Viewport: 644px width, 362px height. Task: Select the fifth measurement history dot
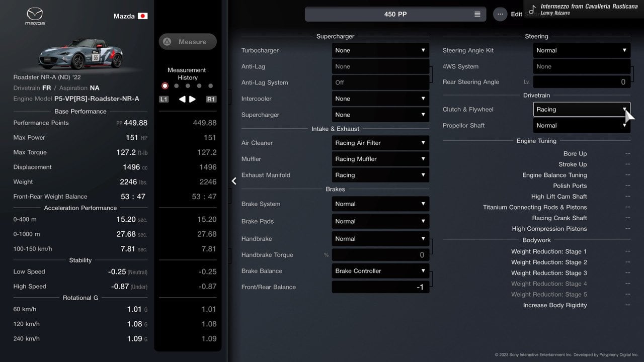tap(210, 86)
